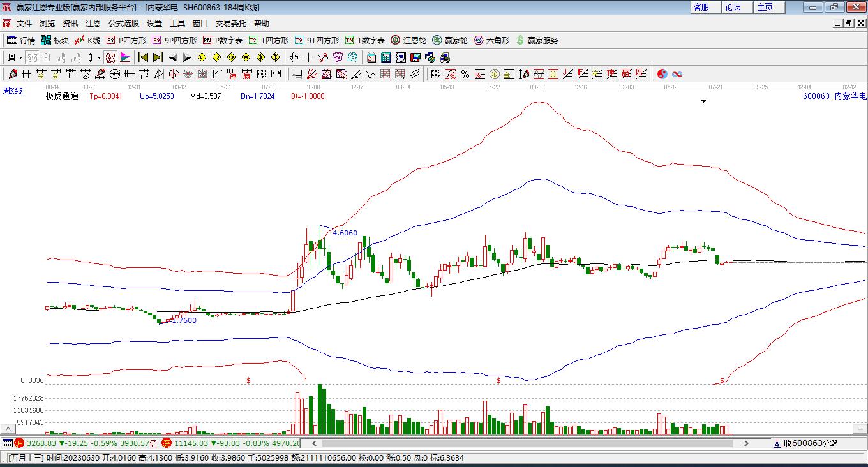Screen dimensions: 868x467
Task: Open the calculator icon
Action: (386, 57)
